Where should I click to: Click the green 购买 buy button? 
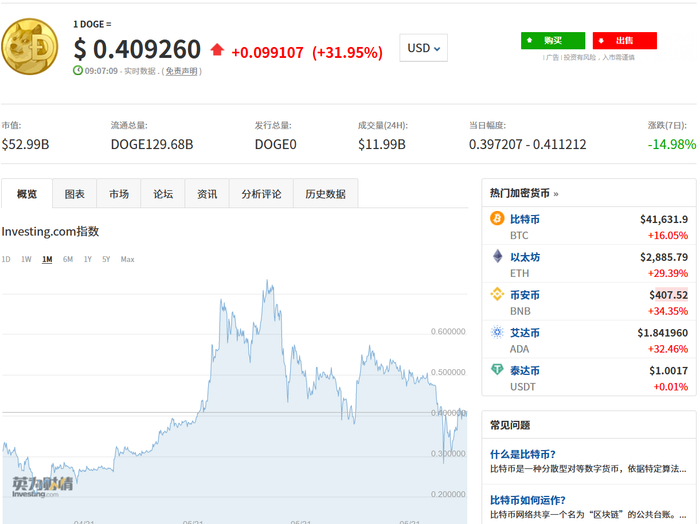coord(553,41)
